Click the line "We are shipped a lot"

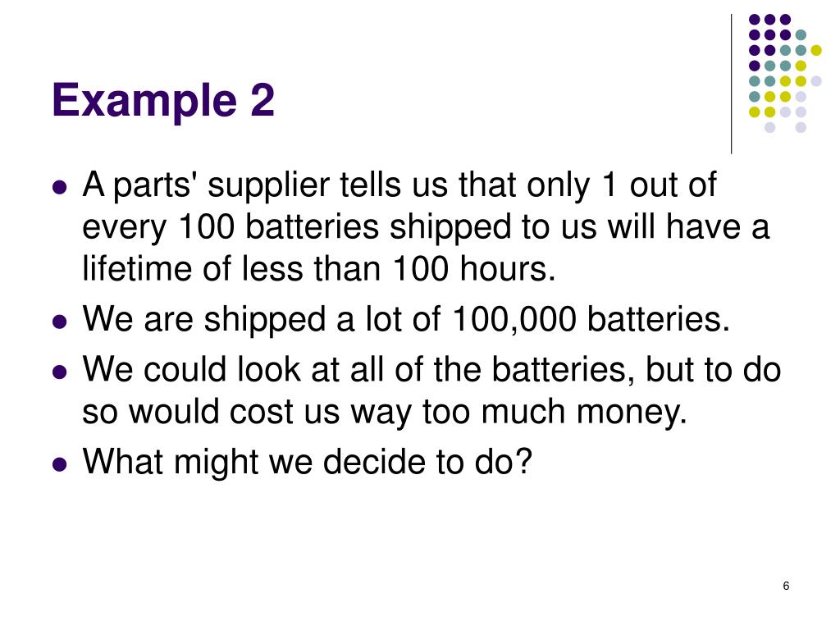[x=261, y=320]
